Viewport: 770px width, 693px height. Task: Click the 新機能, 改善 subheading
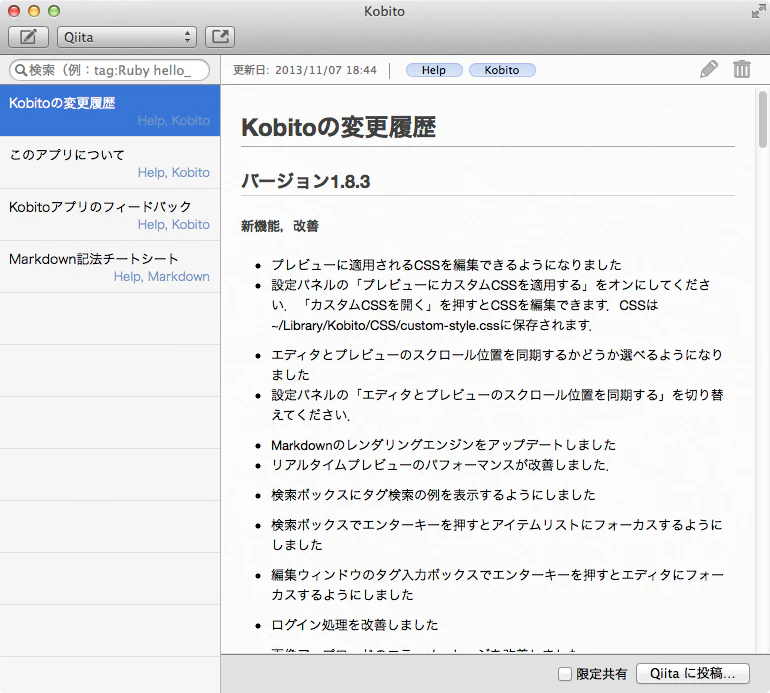[x=280, y=226]
